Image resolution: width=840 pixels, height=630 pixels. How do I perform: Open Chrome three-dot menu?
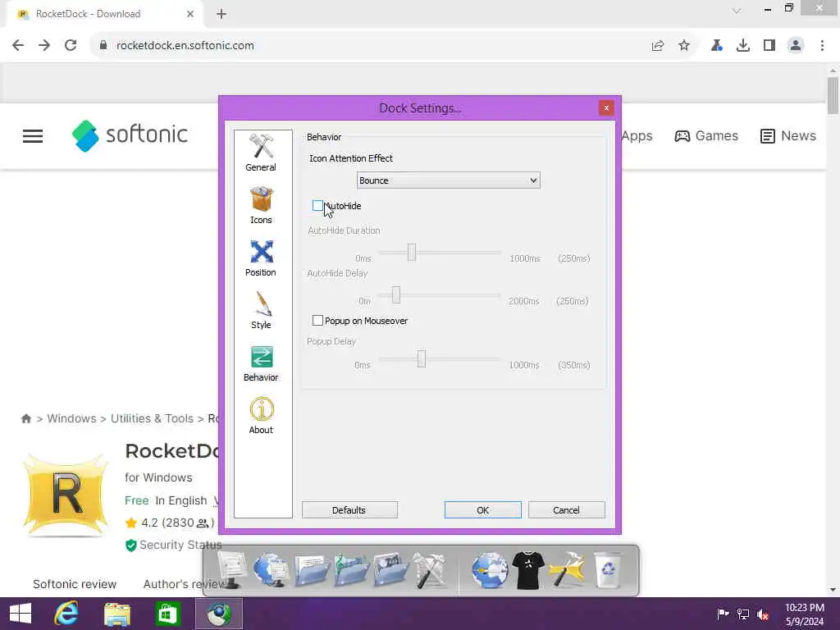coord(822,46)
